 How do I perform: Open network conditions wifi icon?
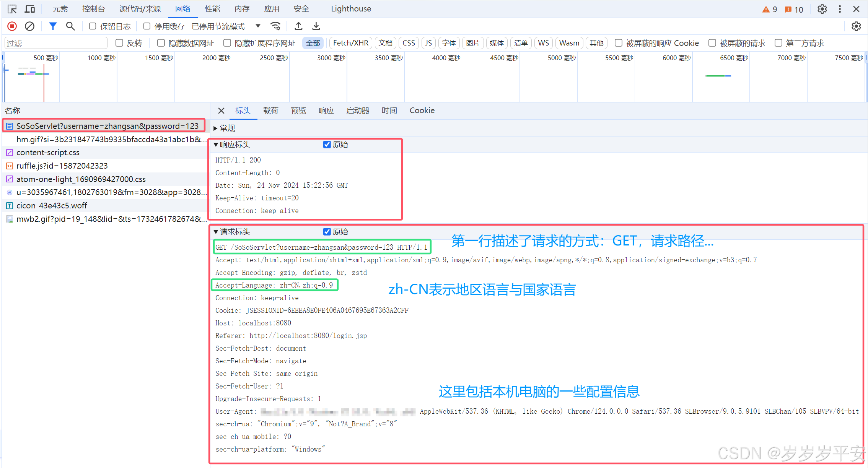275,26
